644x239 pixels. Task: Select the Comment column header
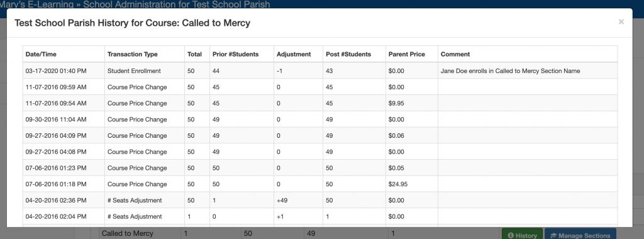[455, 54]
